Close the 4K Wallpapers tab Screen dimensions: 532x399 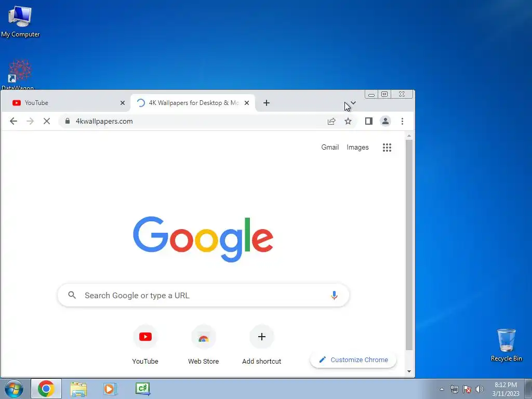pos(247,103)
